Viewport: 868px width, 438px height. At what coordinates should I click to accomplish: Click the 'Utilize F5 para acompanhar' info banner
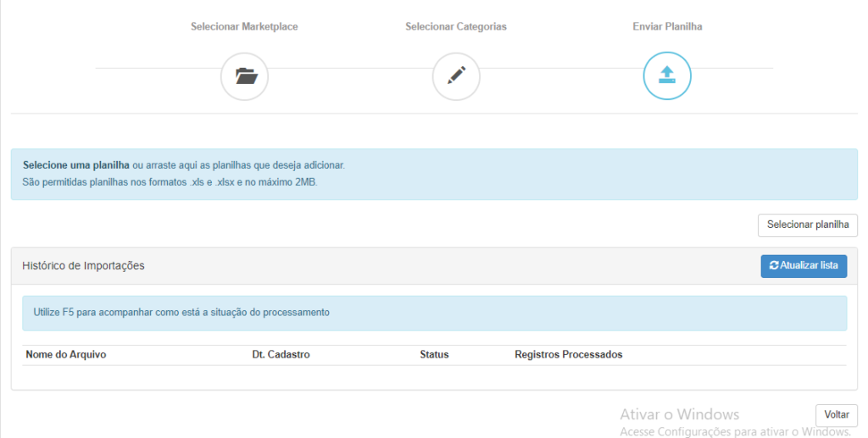[x=435, y=313]
